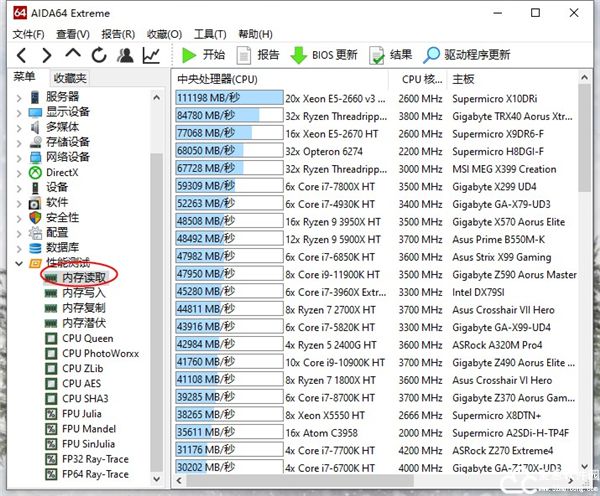Select the DirectX Xbox logo icon
The width and height of the screenshot is (600, 496).
(x=35, y=173)
